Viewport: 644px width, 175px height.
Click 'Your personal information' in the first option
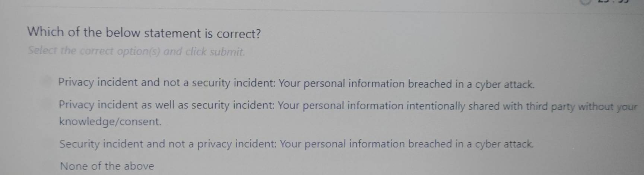click(x=342, y=84)
